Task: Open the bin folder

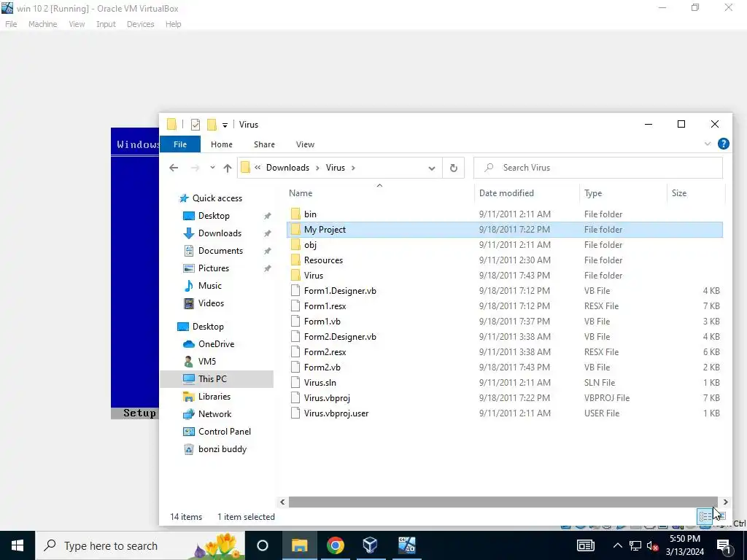Action: coord(310,214)
